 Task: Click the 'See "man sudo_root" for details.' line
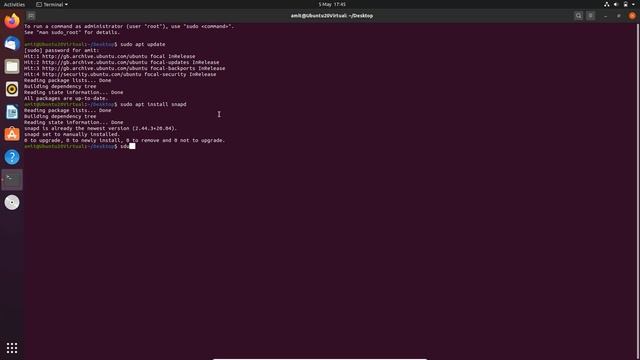pos(72,32)
